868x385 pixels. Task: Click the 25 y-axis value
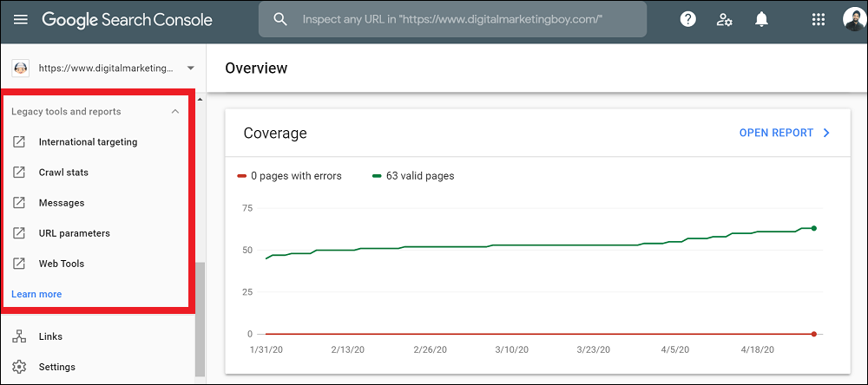(247, 292)
